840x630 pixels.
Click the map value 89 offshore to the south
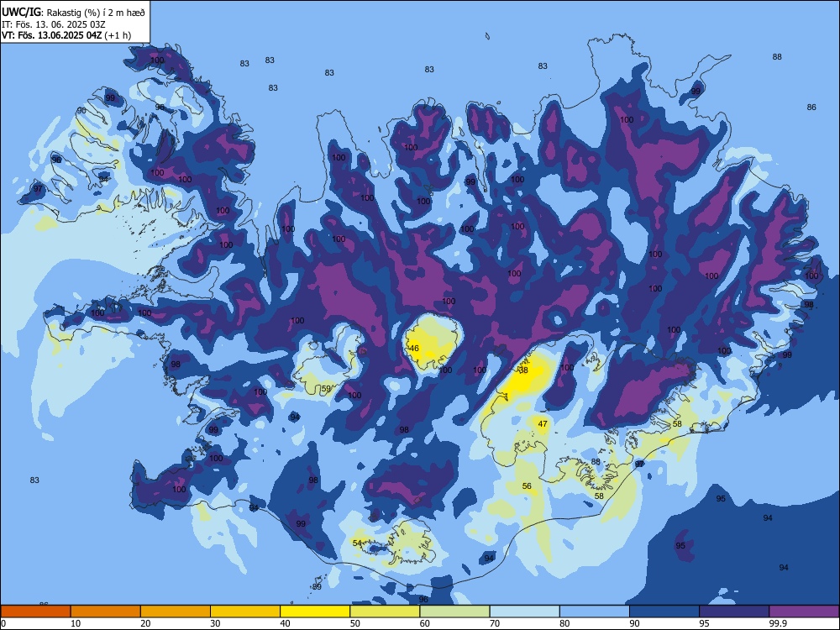317,587
